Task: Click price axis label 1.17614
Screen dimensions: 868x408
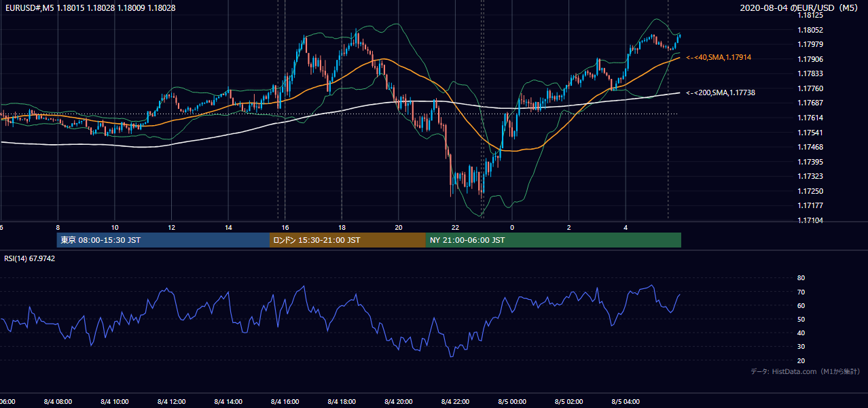Action: click(811, 118)
